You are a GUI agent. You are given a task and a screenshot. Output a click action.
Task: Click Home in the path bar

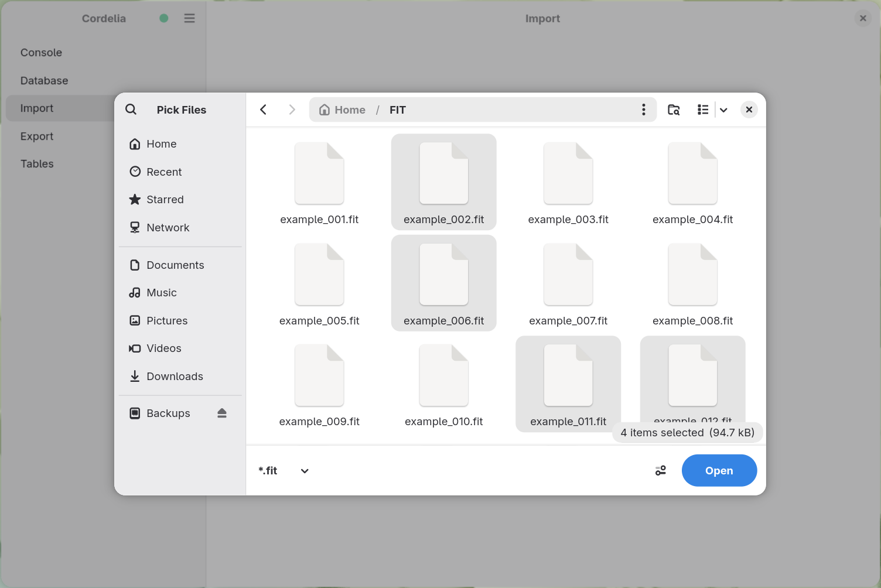point(342,110)
